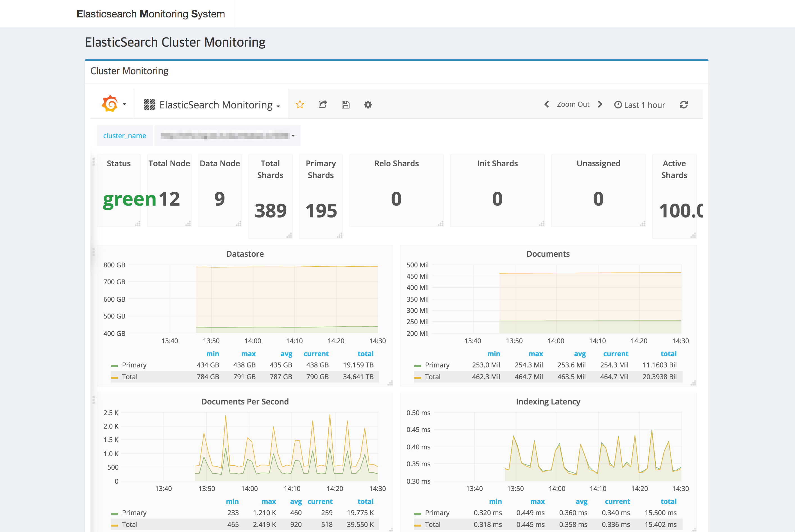Toggle Total series in Documents Per Second legend
Screen dimensions: 795x532
tap(130, 524)
